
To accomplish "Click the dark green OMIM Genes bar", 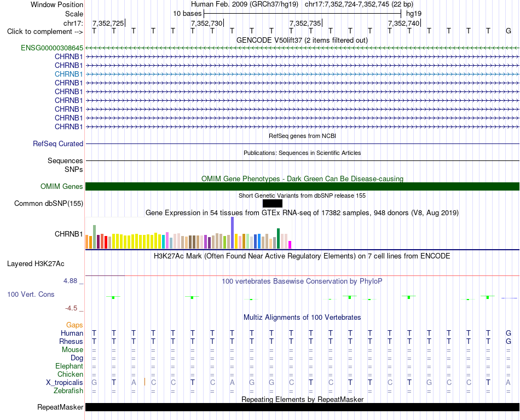I will coord(302,186).
